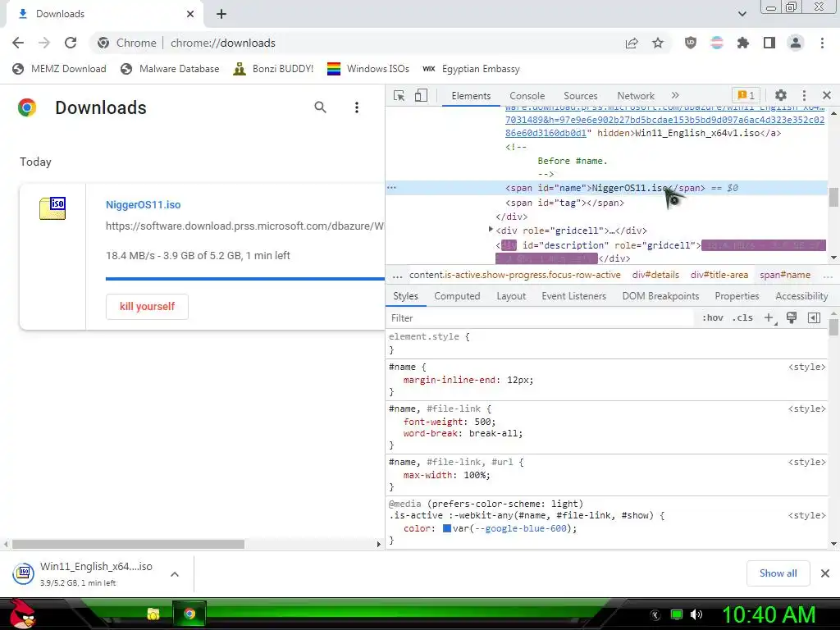Viewport: 840px width, 630px height.
Task: Add new style rule with plus icon
Action: [x=769, y=317]
